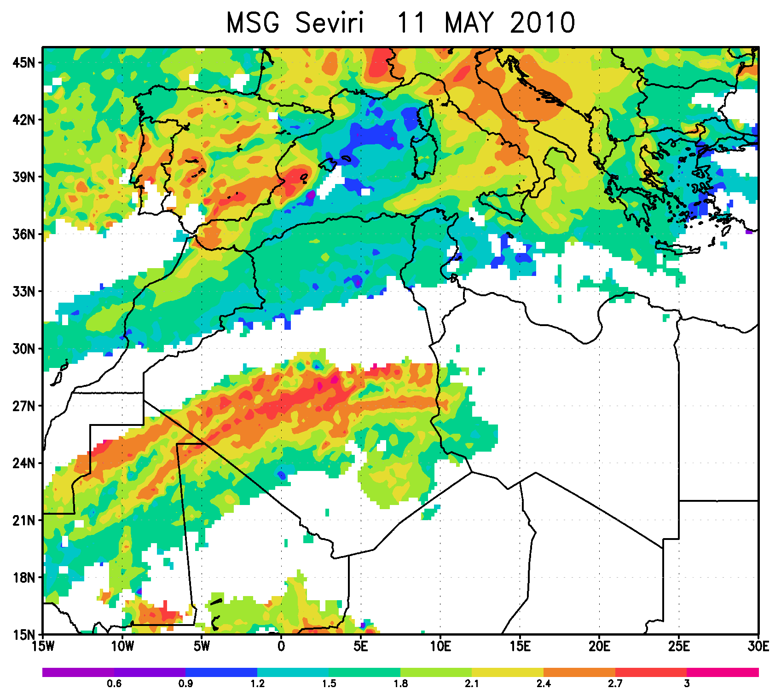The image size is (781, 700).
Task: Click the blue colorbar segment between 0.9 and 1.2
Action: pos(221,672)
